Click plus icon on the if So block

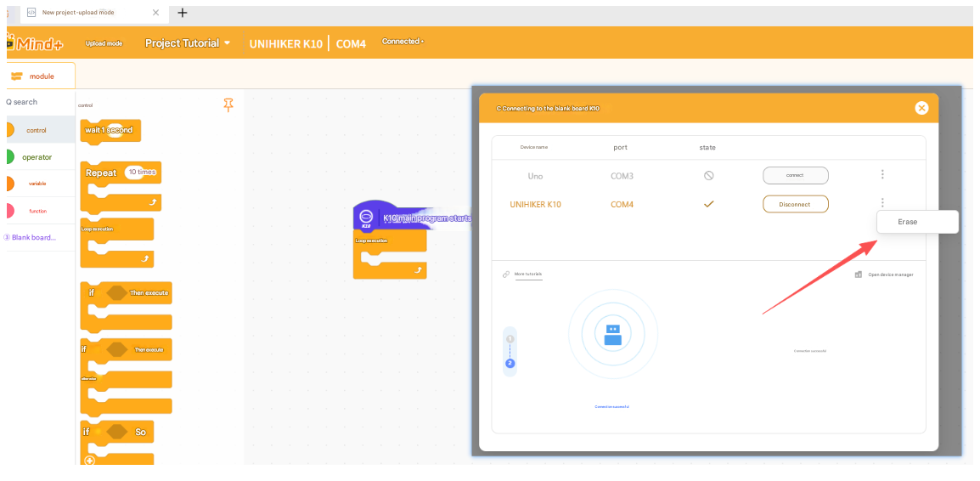(89, 461)
